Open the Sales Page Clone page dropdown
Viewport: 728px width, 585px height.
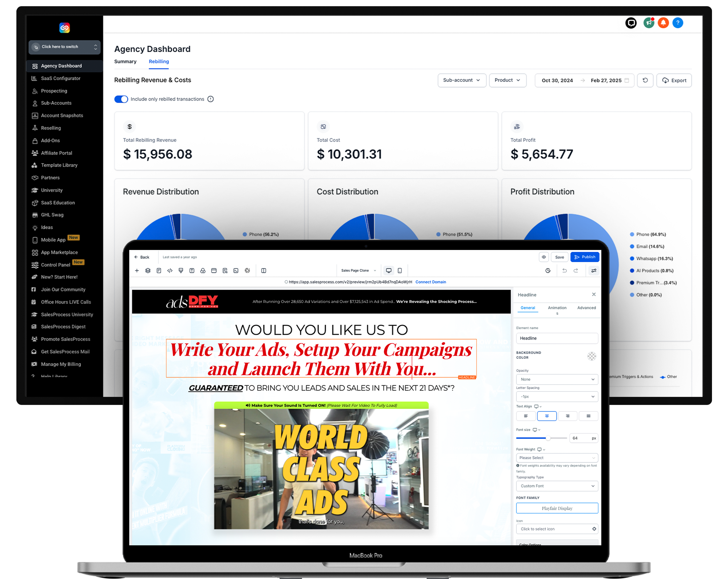(x=359, y=271)
